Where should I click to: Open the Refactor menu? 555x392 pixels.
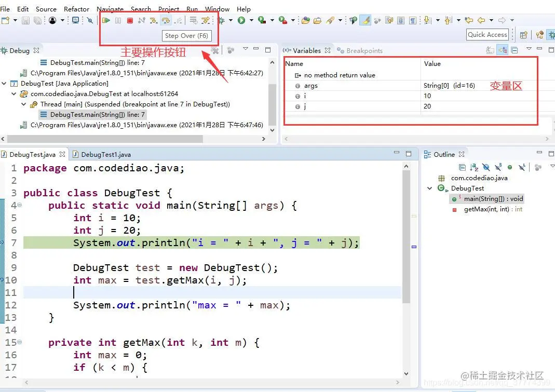coord(76,9)
